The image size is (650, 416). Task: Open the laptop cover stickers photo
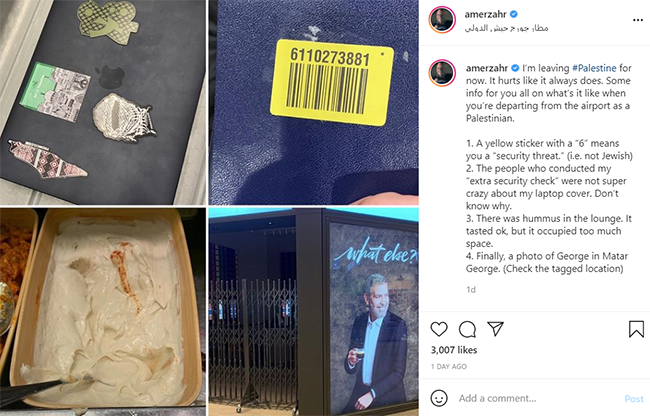(x=103, y=102)
